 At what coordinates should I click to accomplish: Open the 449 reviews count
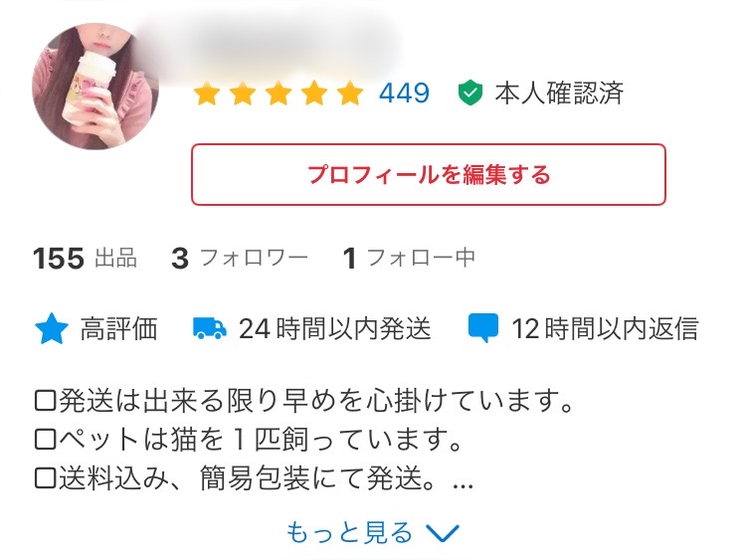point(405,93)
